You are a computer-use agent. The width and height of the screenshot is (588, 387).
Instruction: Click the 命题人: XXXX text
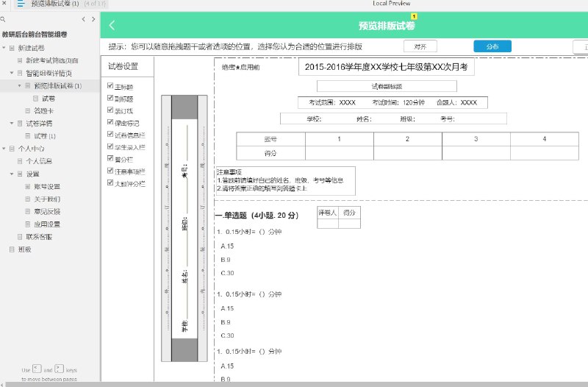click(x=456, y=102)
